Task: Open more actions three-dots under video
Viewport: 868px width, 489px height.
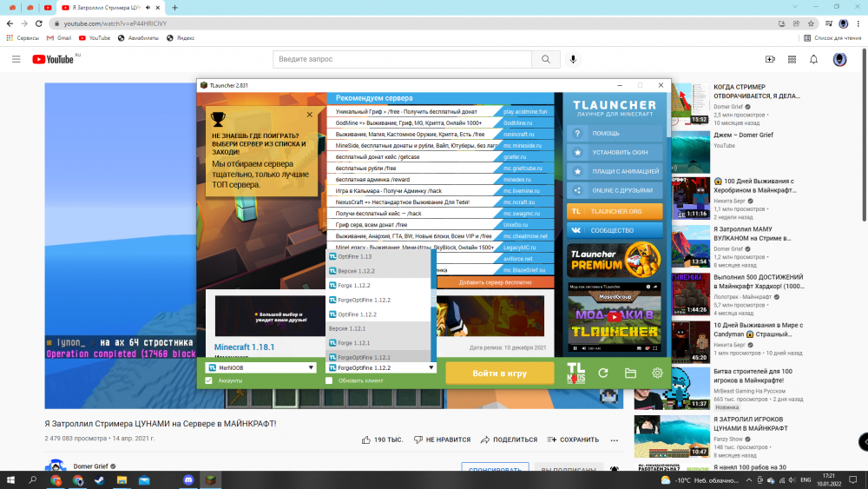Action: pos(614,440)
